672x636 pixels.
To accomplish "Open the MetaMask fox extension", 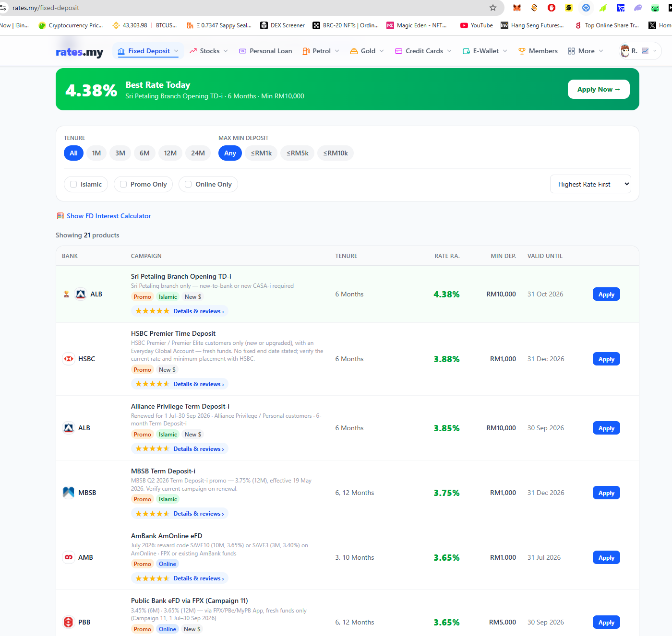I will click(x=517, y=8).
